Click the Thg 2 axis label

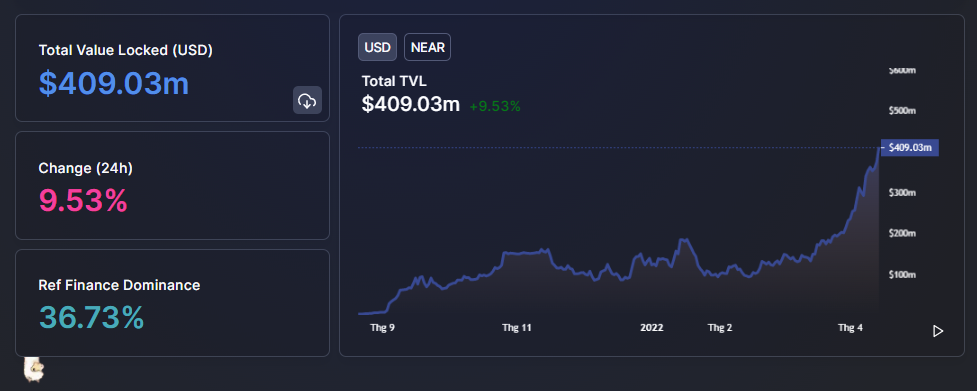720,327
